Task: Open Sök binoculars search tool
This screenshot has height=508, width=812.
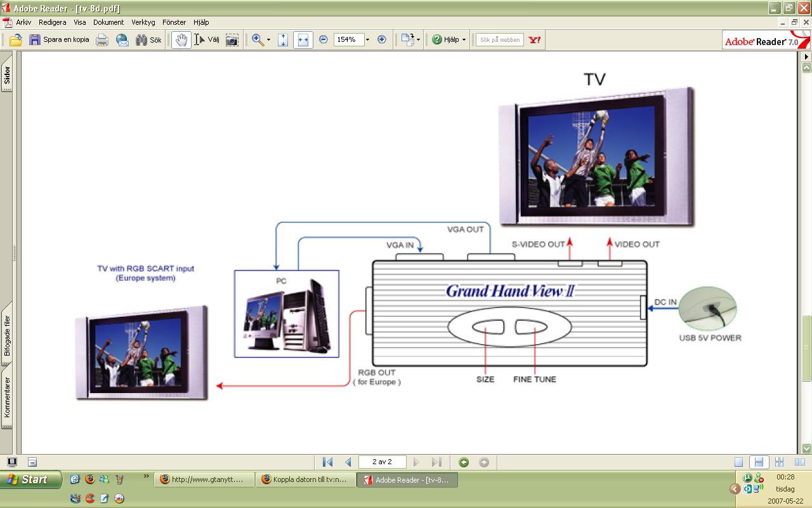Action: (x=149, y=40)
